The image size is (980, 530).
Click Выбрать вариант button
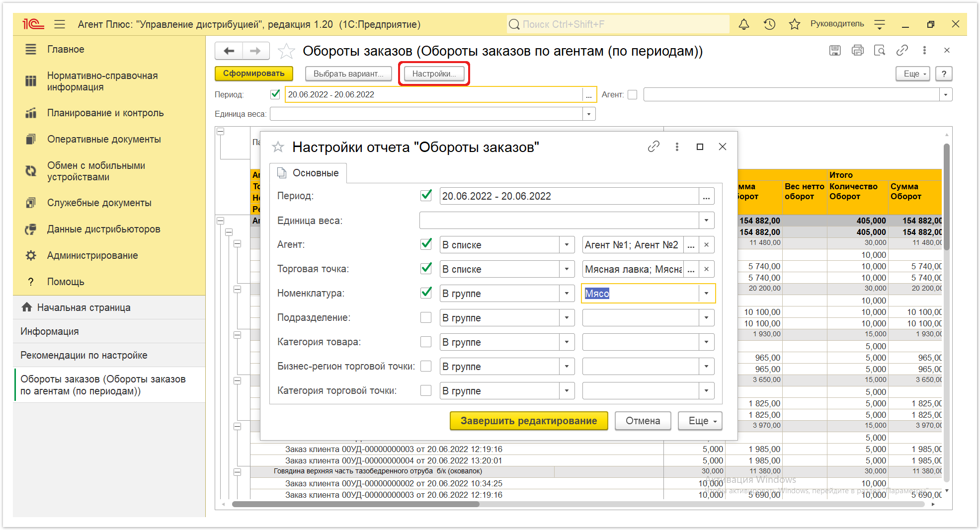click(x=348, y=74)
